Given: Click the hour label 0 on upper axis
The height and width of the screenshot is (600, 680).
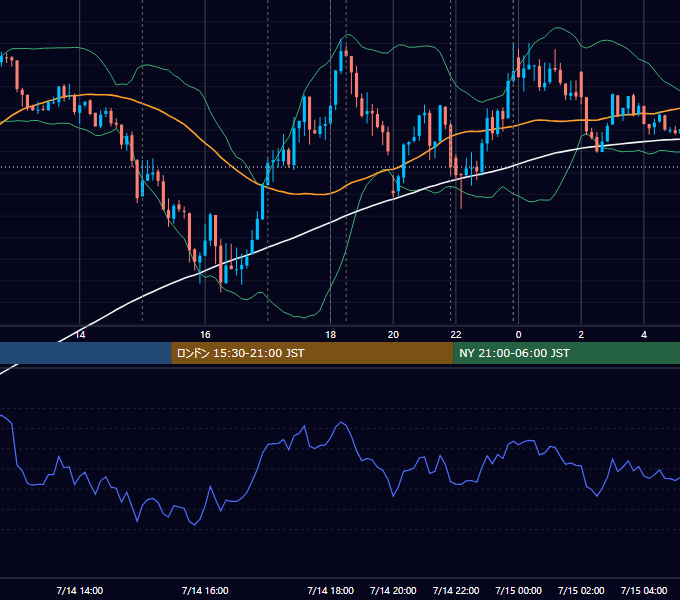Looking at the screenshot, I should pyautogui.click(x=518, y=335).
